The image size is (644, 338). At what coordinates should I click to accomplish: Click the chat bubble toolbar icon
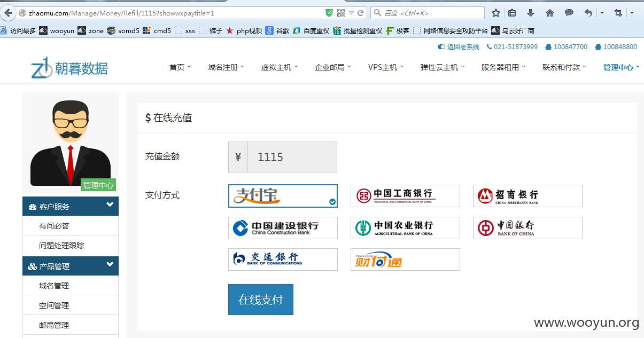(x=569, y=13)
